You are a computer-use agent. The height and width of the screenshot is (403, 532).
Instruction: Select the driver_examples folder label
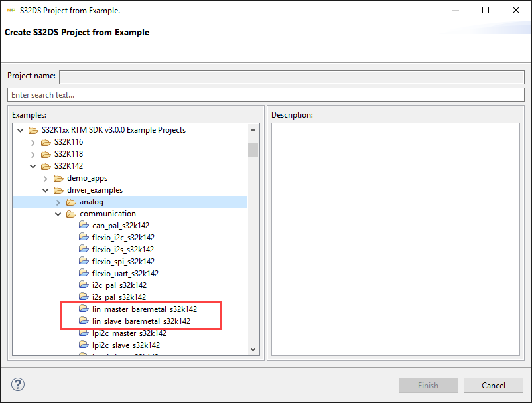95,190
